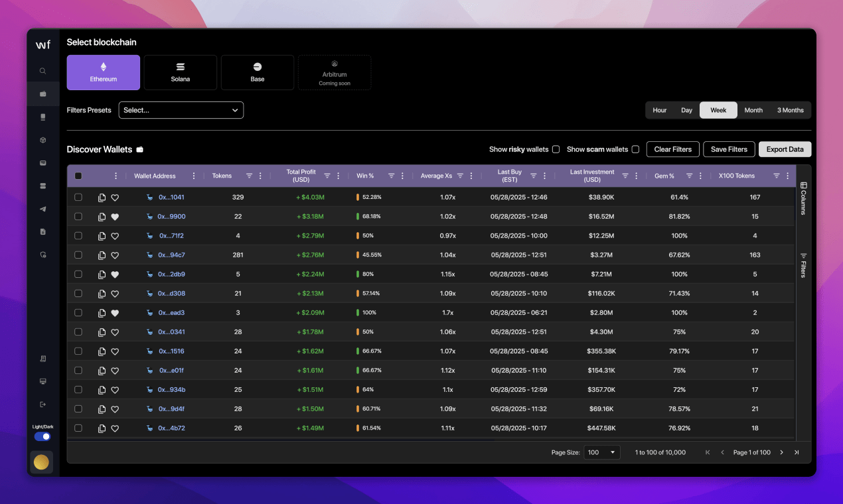Switch timeframe to 3 Months
This screenshot has width=843, height=504.
[x=791, y=110]
